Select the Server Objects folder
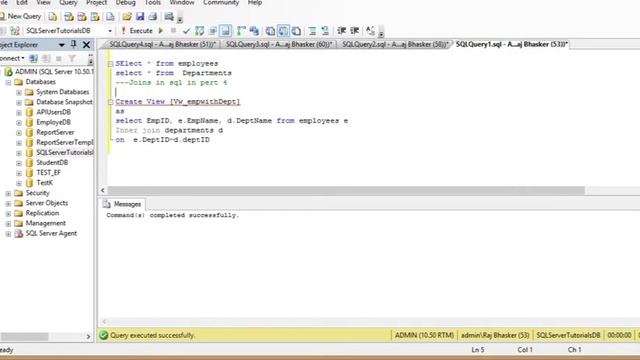640x360 pixels. coord(47,203)
